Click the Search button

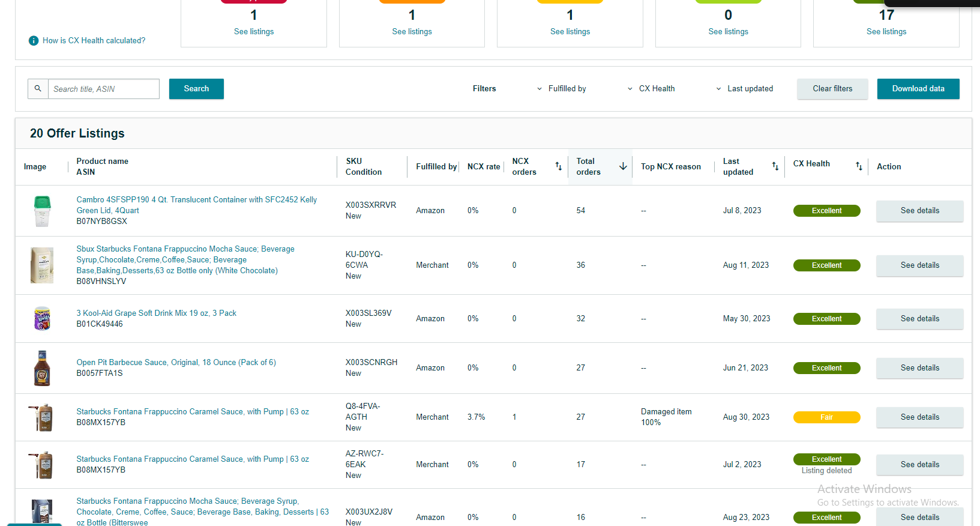point(196,89)
